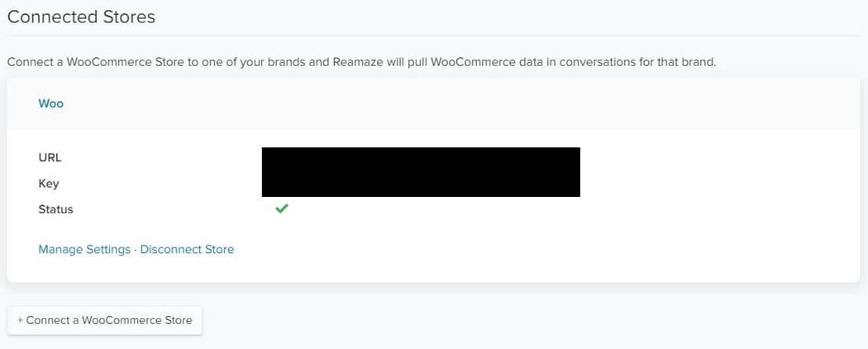
Task: Click the word 'Stores' in the page heading
Action: point(130,17)
